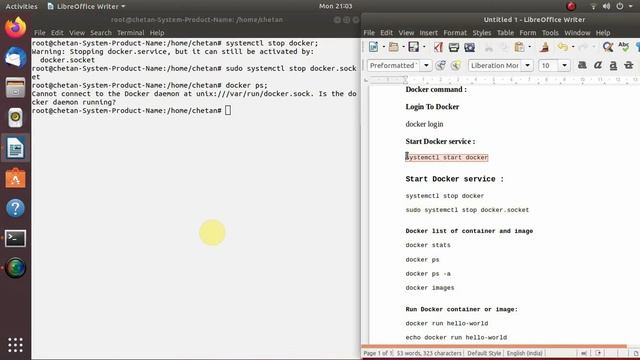
Task: Open the Terminal window's Search menu
Action: [101, 33]
